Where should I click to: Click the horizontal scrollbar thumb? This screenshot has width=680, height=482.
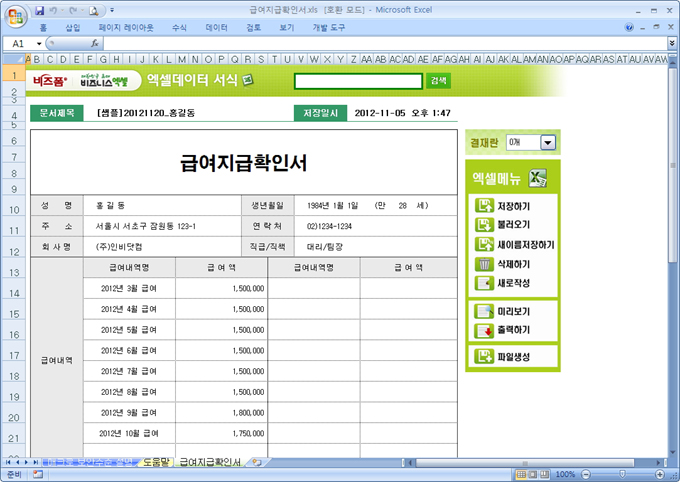(x=525, y=463)
